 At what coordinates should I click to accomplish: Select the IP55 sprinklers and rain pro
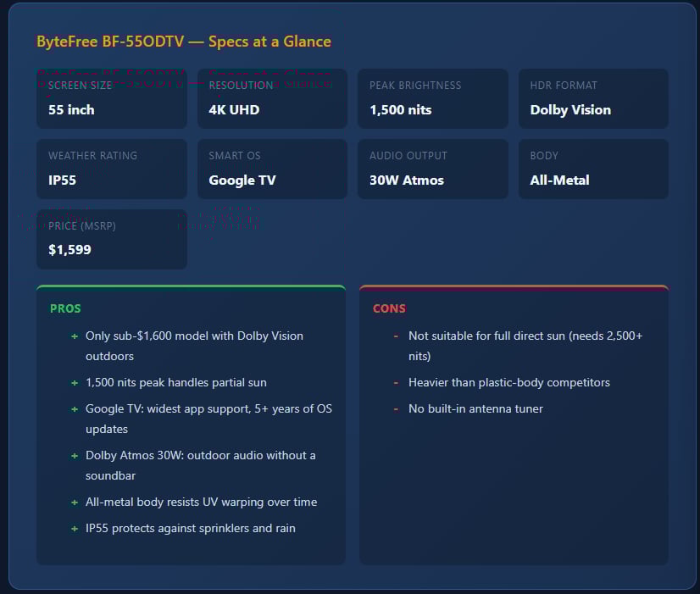tap(190, 529)
